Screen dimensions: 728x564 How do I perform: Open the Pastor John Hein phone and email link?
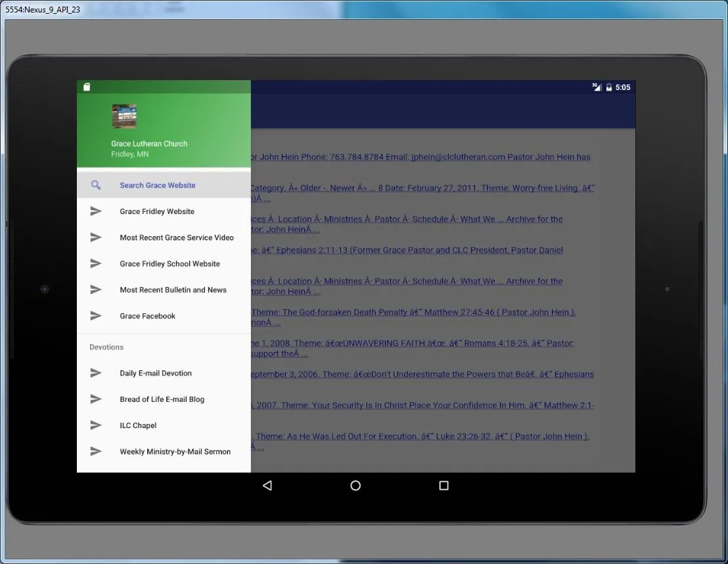(421, 157)
